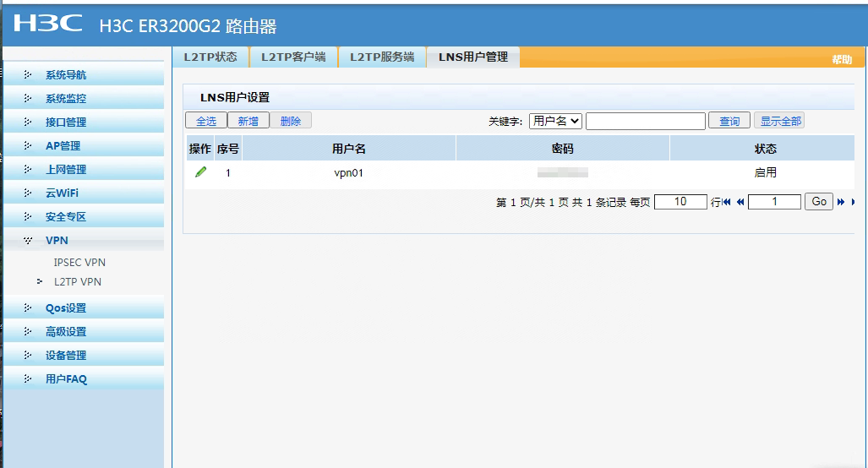This screenshot has width=868, height=468.
Task: Open L2TP VPN submenu item
Action: (77, 281)
